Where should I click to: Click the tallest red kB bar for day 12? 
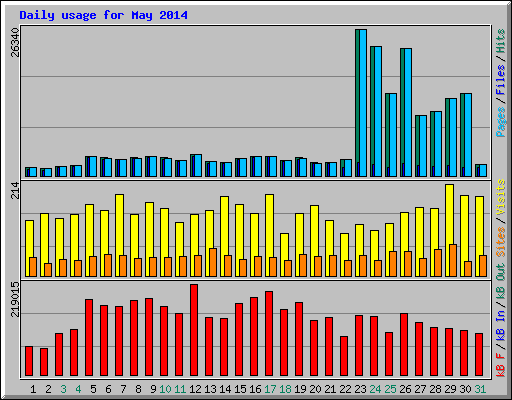pos(194,330)
